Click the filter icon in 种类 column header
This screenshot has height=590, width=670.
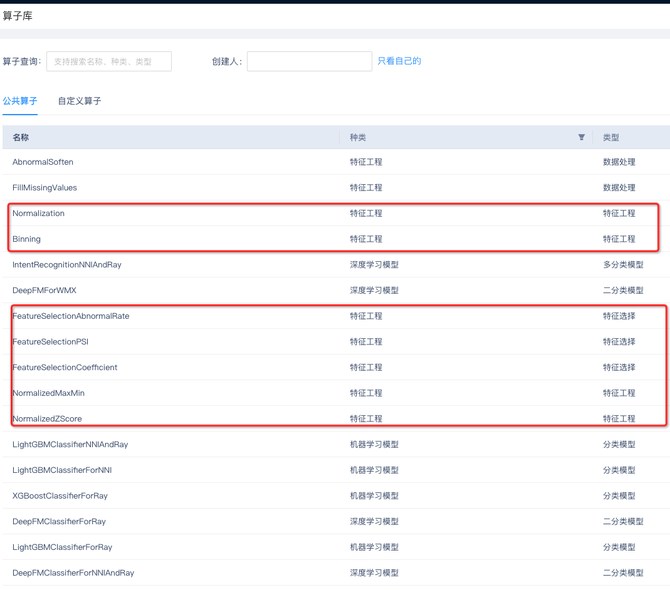(x=581, y=137)
